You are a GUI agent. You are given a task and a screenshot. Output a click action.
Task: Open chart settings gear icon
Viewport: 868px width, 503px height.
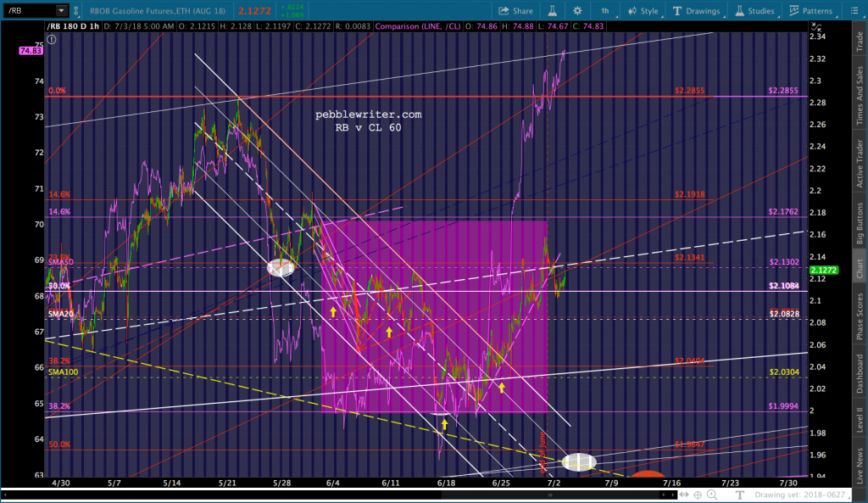coord(577,11)
